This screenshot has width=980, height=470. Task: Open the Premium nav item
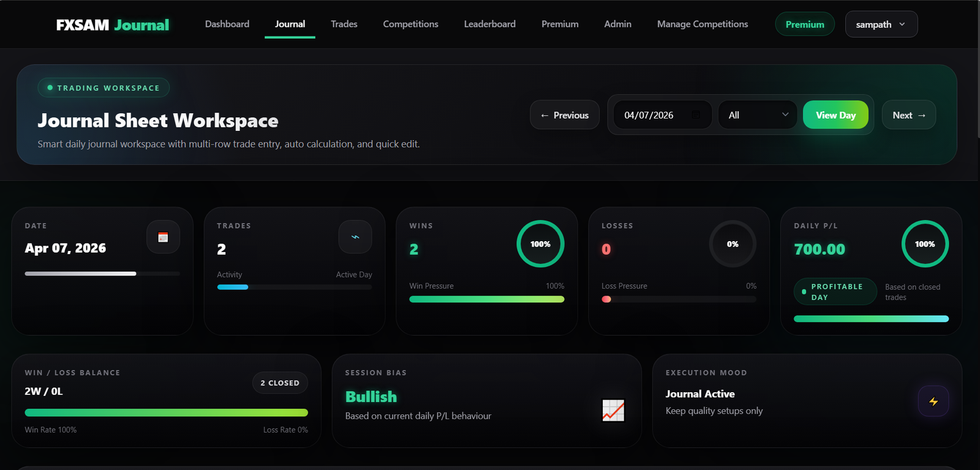(x=560, y=24)
